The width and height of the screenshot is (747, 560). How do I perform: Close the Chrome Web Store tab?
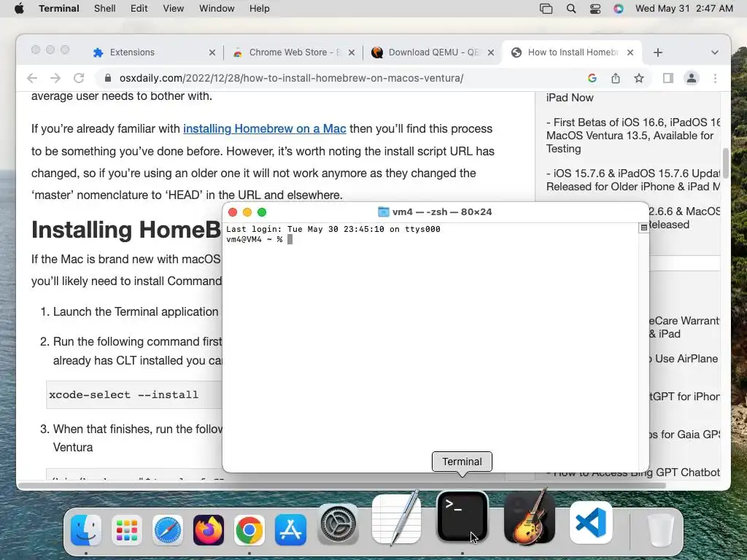[x=352, y=52]
